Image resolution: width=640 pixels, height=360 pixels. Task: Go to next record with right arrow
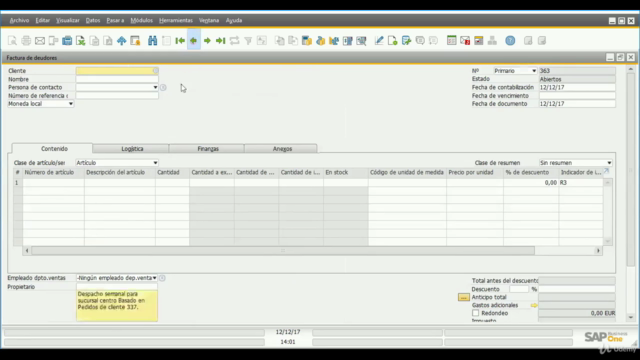(207, 40)
